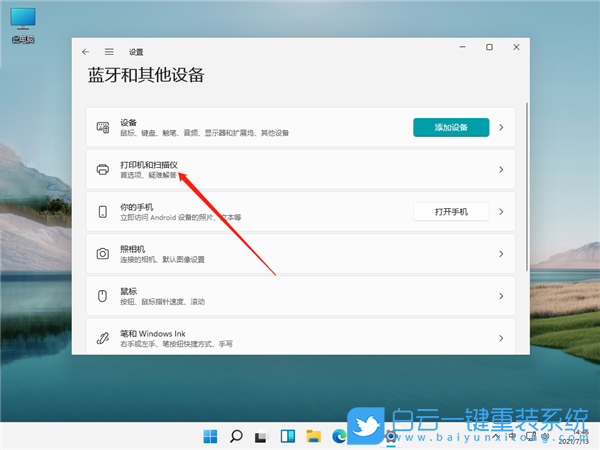The width and height of the screenshot is (600, 450).
Task: Expand 打印机和扫描仪 row chevron
Action: (x=501, y=170)
